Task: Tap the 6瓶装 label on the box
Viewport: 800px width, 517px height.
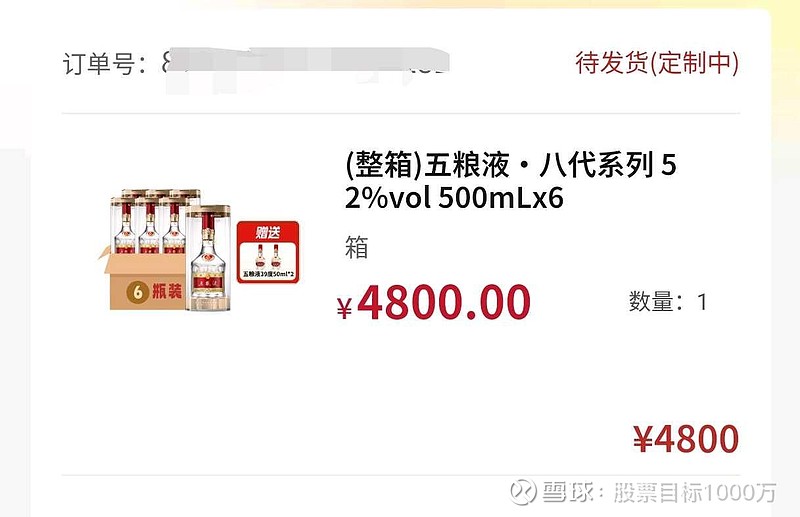Action: coord(154,292)
